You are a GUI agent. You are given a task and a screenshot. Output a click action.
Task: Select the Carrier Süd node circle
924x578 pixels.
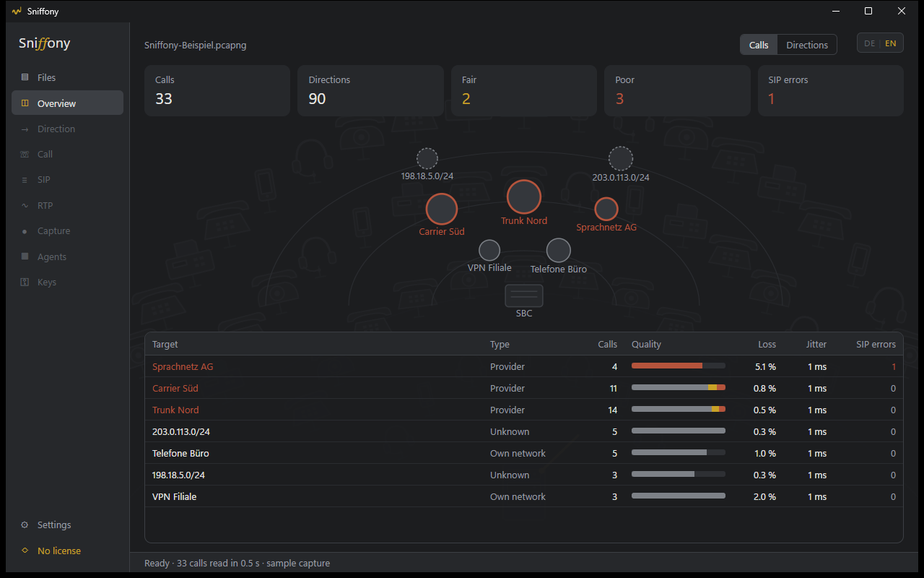(x=442, y=209)
